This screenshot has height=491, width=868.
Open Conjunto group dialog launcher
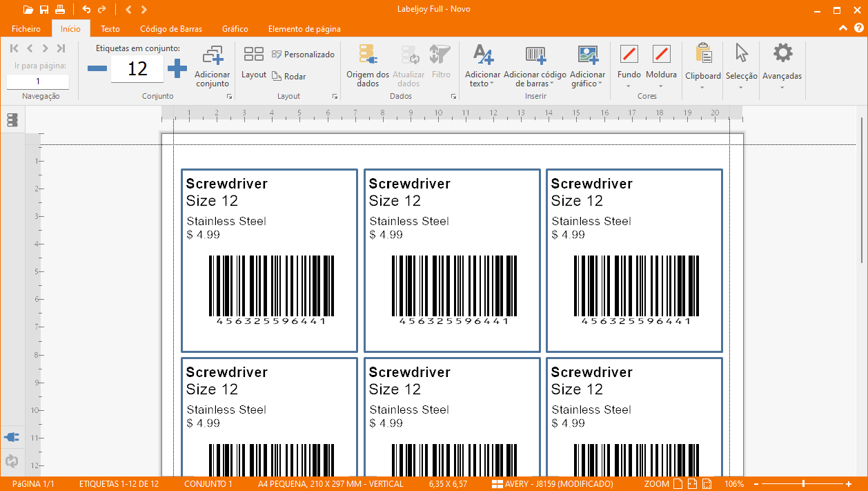point(230,97)
